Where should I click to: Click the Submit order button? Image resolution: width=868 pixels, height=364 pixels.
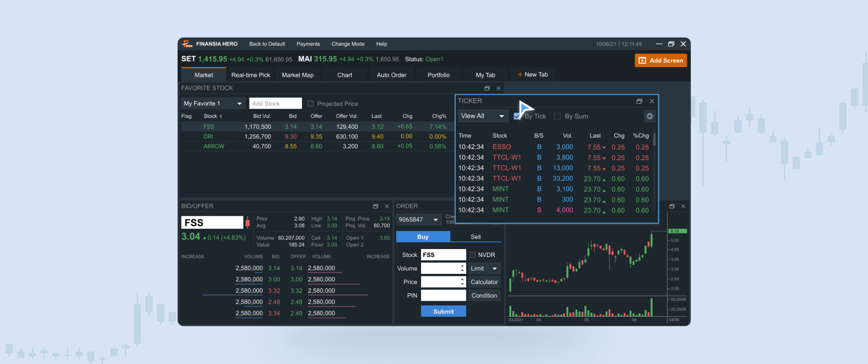coord(444,311)
